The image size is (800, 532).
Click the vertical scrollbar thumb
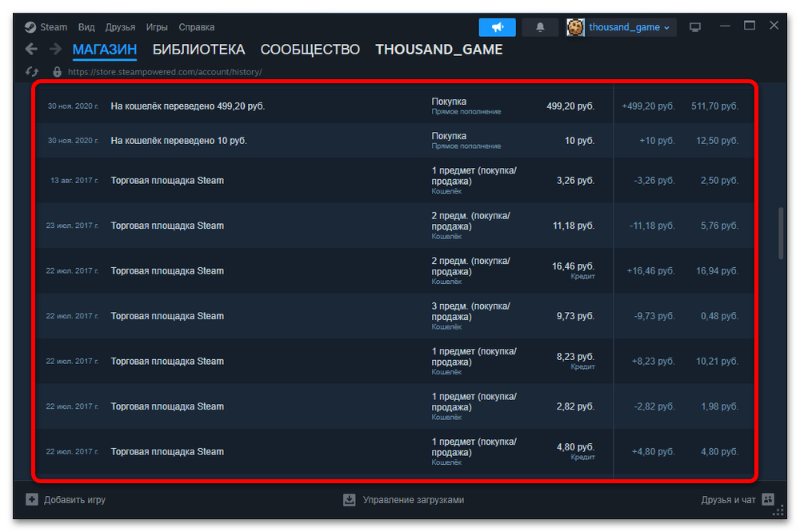[781, 234]
